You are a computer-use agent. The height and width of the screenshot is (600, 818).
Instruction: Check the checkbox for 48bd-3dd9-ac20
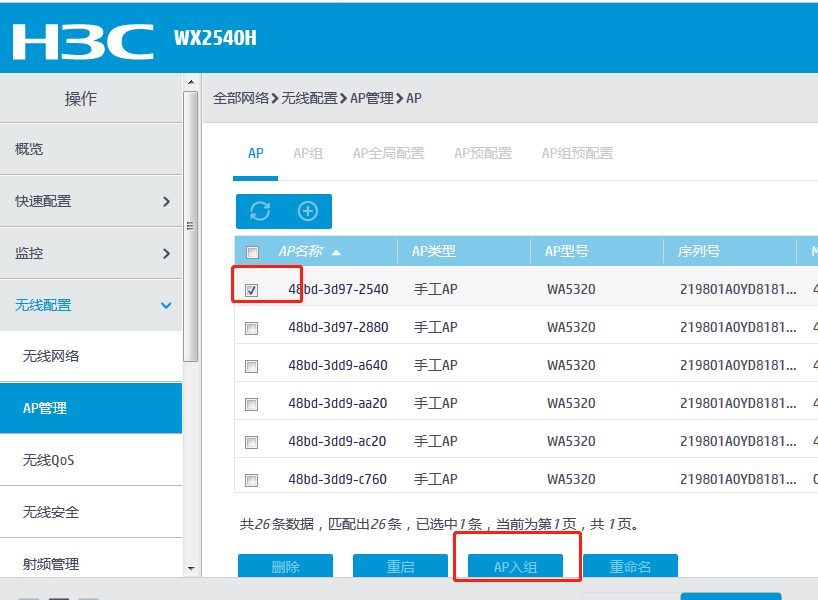point(251,442)
